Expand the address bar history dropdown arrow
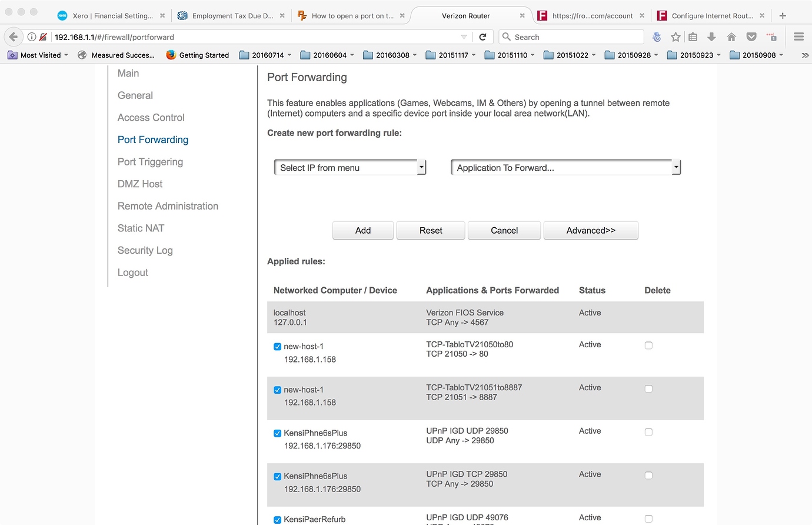 click(x=464, y=37)
